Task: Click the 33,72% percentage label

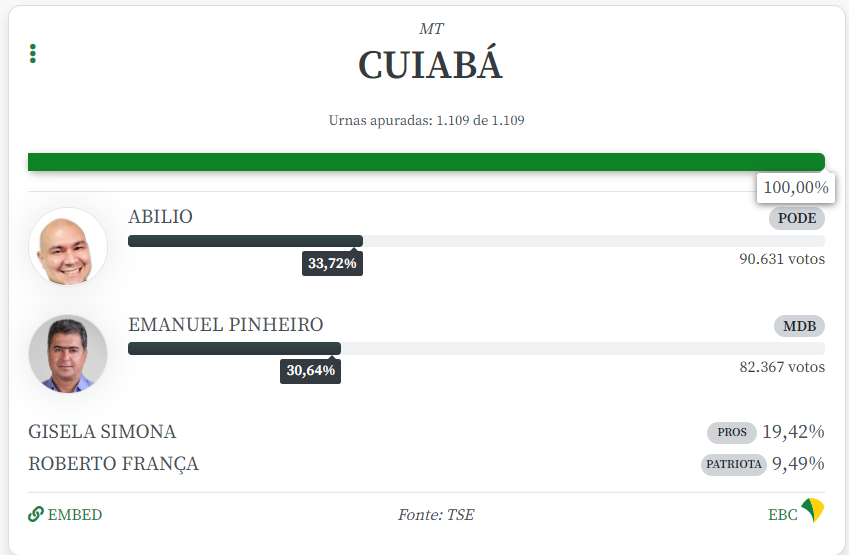Action: point(334,264)
